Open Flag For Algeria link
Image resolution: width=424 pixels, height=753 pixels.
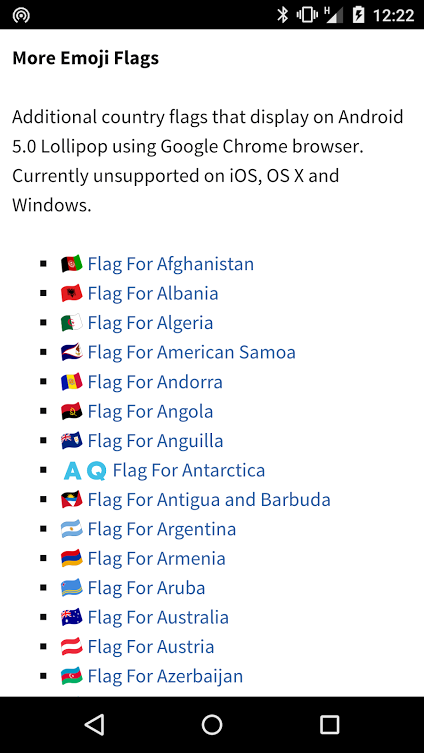click(x=150, y=323)
